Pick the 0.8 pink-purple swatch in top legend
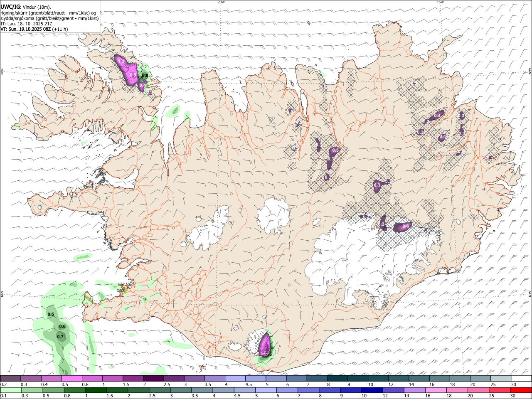The height and width of the screenshot is (399, 532). 92,378
